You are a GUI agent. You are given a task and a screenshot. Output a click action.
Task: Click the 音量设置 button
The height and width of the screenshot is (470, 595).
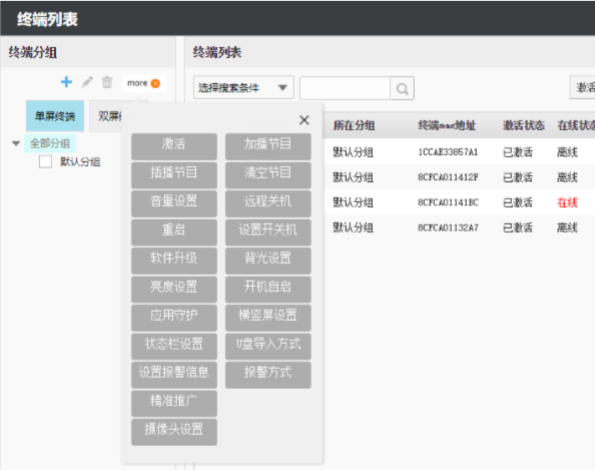[x=174, y=202]
